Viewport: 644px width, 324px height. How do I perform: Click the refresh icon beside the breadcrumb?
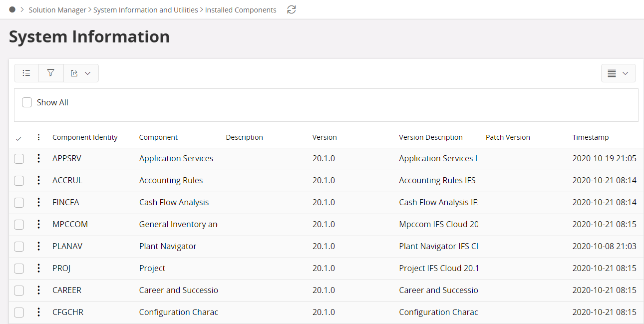pos(292,9)
